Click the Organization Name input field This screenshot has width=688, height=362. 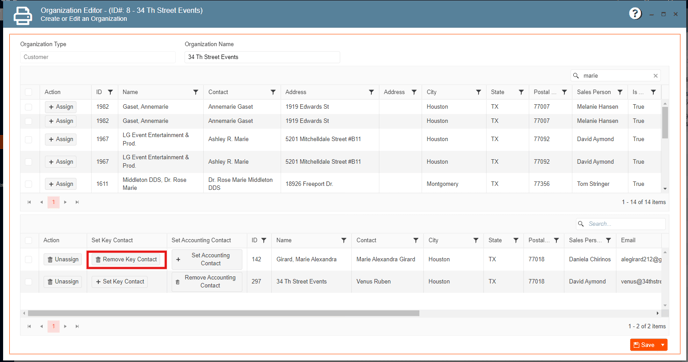[262, 57]
